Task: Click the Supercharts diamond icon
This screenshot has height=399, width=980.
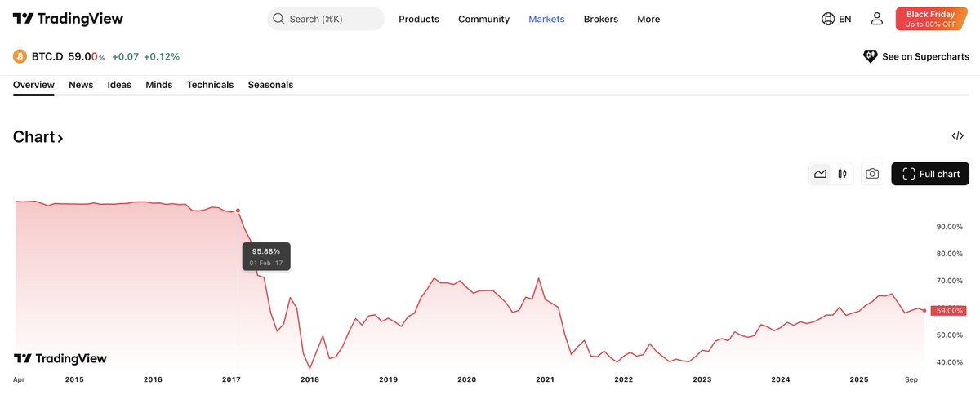Action: click(x=871, y=56)
